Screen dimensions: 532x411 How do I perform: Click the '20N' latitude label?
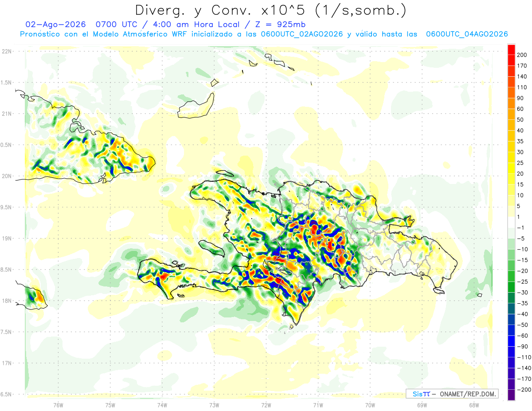[x=6, y=176]
